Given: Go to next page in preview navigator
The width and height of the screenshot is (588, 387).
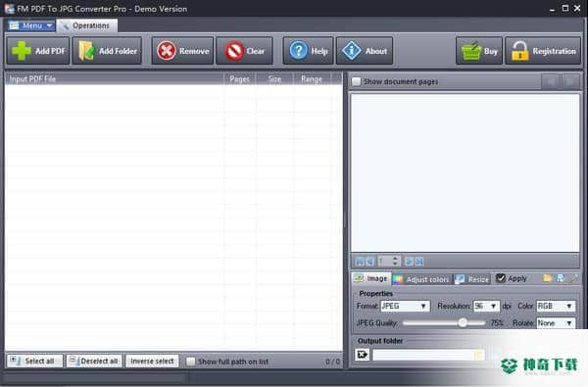Looking at the screenshot, I should pyautogui.click(x=409, y=261).
